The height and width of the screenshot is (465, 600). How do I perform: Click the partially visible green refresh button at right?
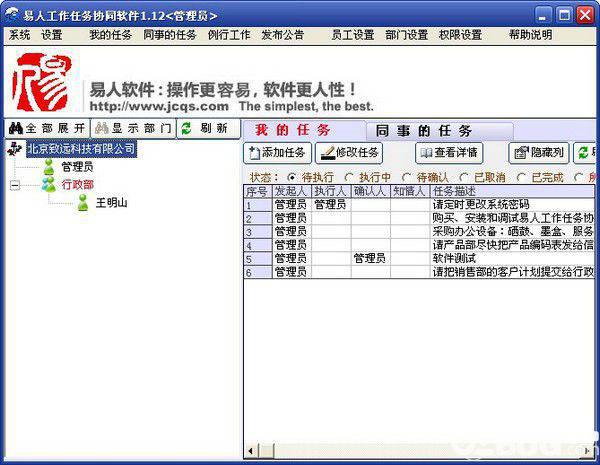pyautogui.click(x=584, y=153)
